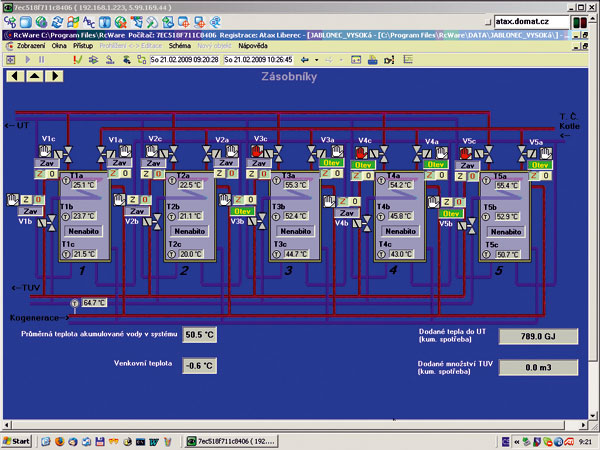Click the 789.0 GJ heat value box
Image resolution: width=600 pixels, height=450 pixels.
point(538,336)
